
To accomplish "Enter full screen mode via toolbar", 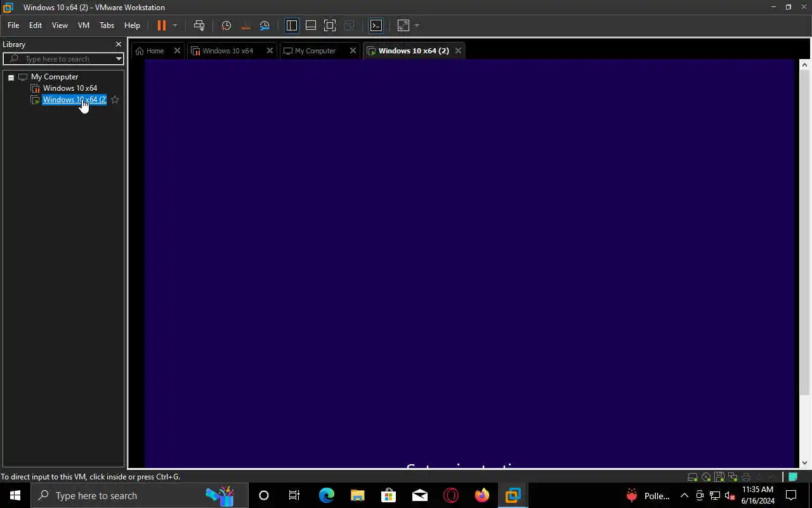I will click(330, 25).
